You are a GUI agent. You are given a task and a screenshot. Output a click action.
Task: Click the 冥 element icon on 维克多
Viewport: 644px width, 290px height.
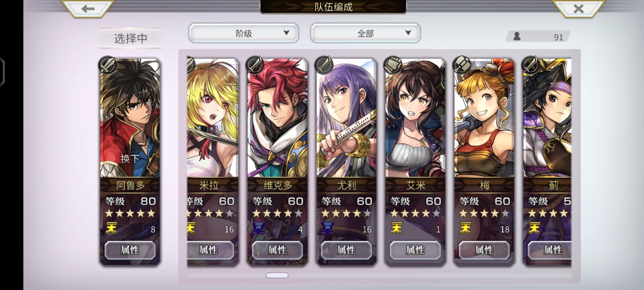point(258,228)
